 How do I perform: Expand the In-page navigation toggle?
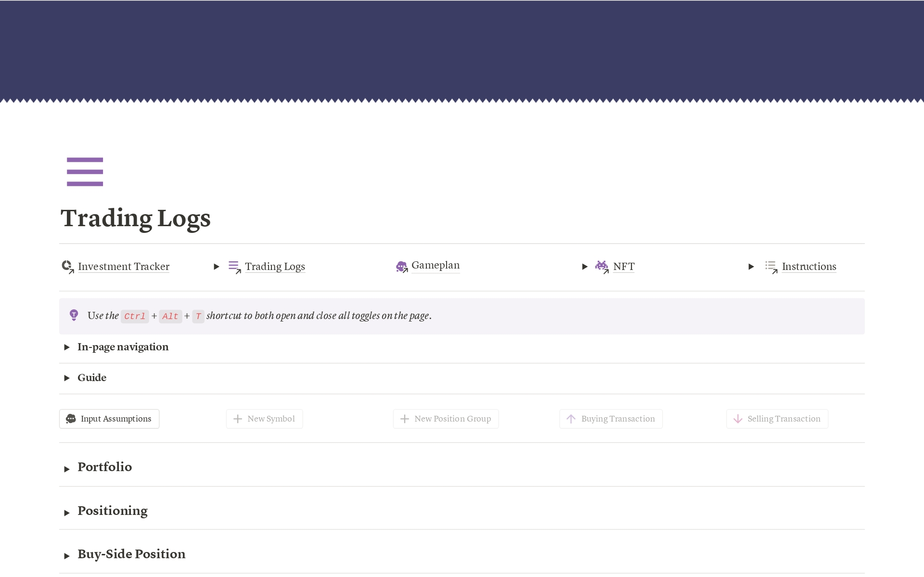click(x=67, y=347)
